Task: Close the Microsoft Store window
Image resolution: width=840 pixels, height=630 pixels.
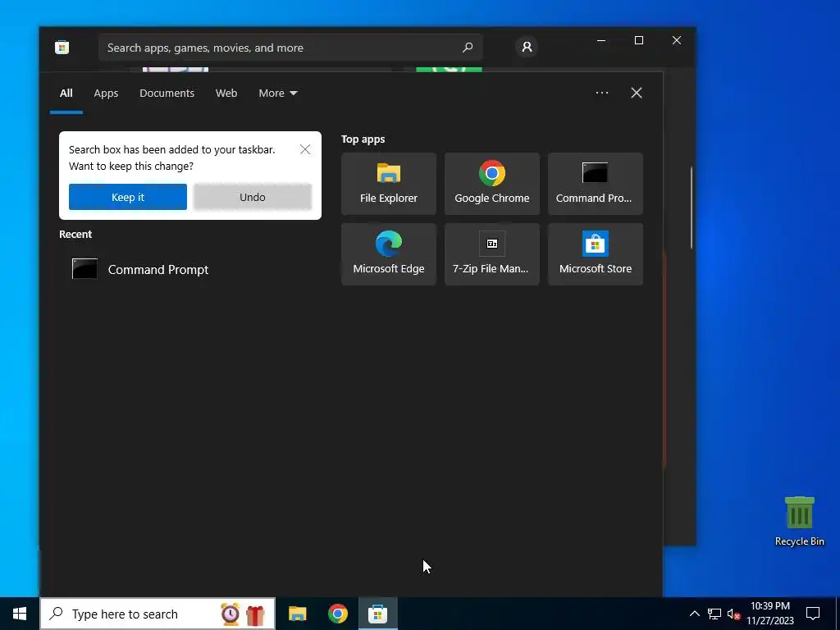Action: pyautogui.click(x=677, y=40)
